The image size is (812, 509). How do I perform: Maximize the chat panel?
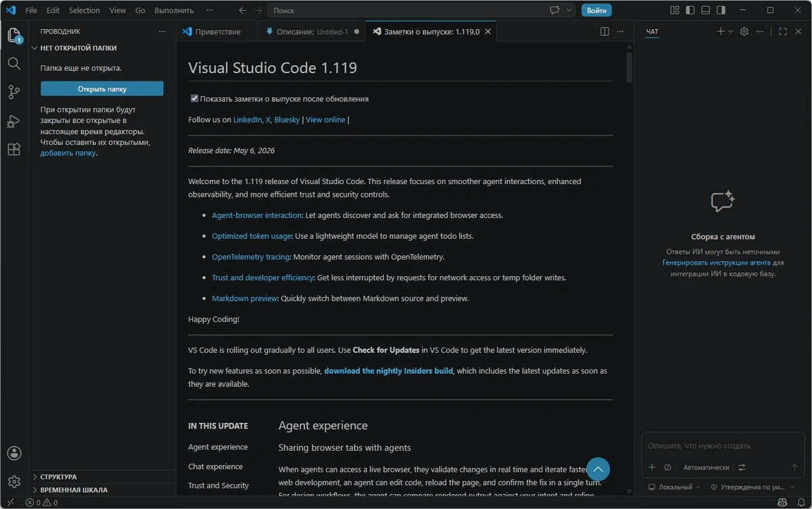(783, 32)
